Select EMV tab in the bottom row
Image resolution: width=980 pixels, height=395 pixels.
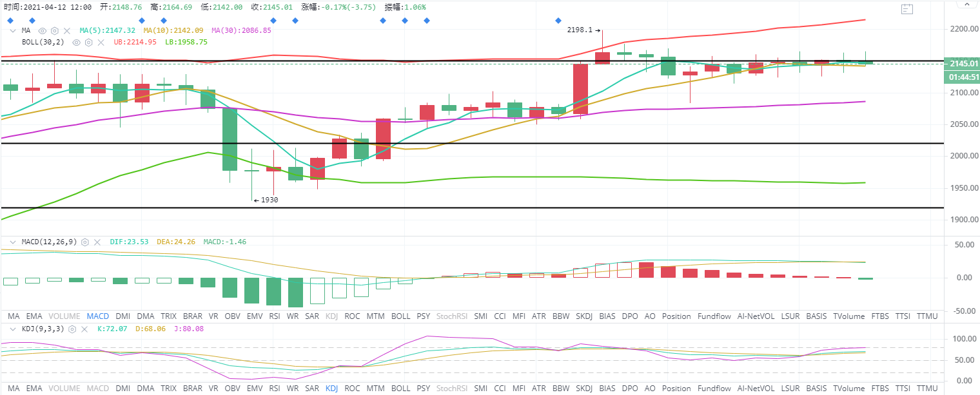pos(255,389)
